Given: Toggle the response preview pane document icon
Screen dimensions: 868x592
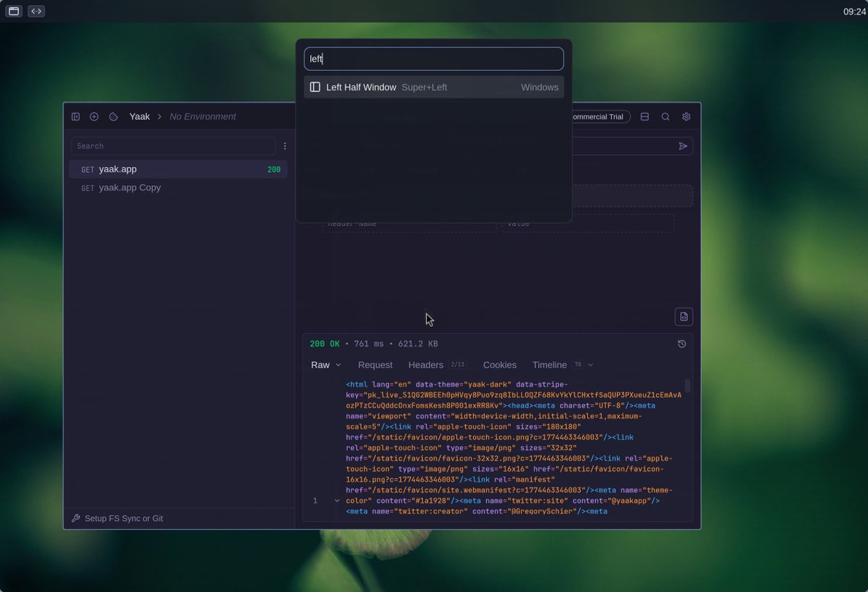Looking at the screenshot, I should tap(684, 316).
